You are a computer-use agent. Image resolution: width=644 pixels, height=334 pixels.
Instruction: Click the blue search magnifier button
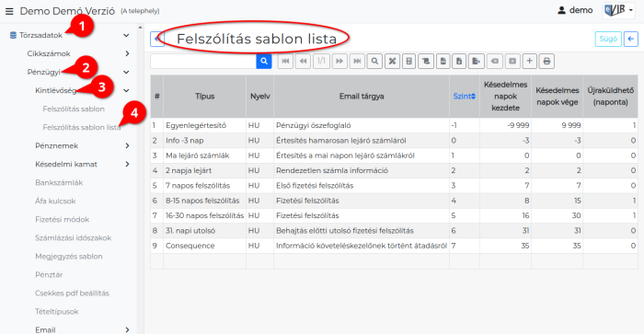click(264, 62)
